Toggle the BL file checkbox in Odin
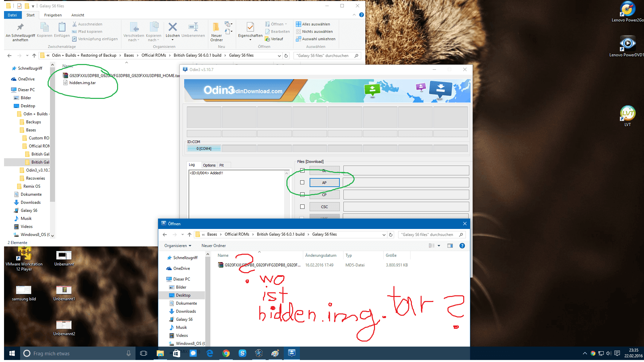Image resolution: width=644 pixels, height=362 pixels. pyautogui.click(x=302, y=170)
